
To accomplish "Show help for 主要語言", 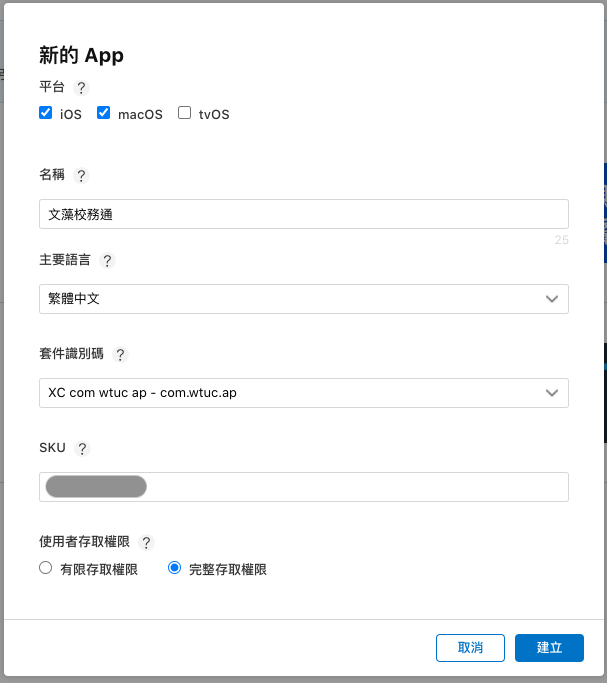I will [x=108, y=260].
